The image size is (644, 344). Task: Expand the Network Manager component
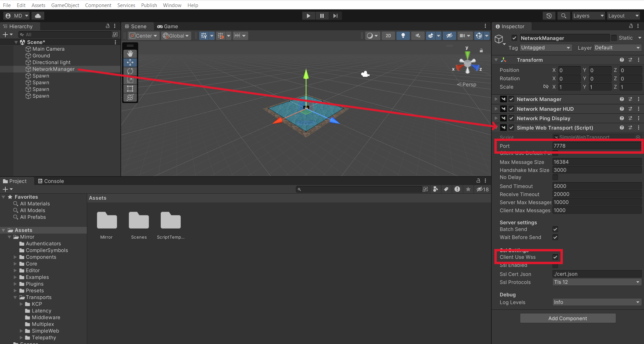(x=496, y=99)
